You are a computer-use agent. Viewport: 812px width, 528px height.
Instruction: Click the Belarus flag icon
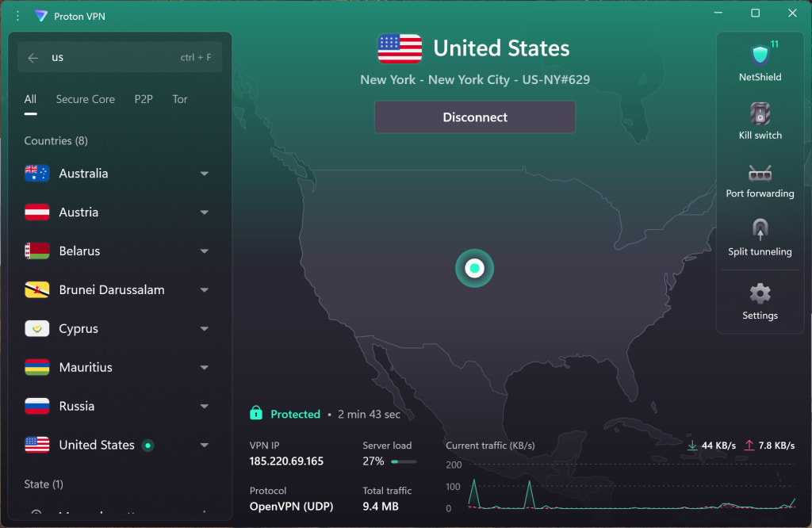point(36,251)
